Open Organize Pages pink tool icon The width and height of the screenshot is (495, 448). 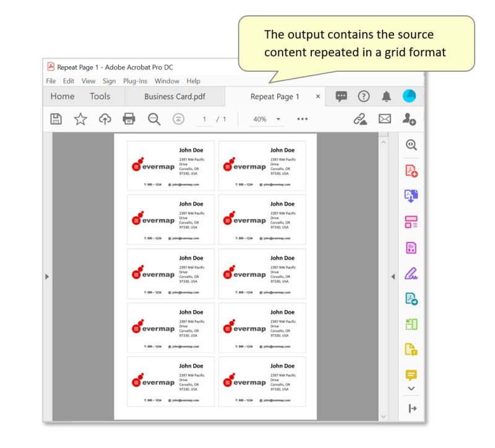(x=411, y=222)
